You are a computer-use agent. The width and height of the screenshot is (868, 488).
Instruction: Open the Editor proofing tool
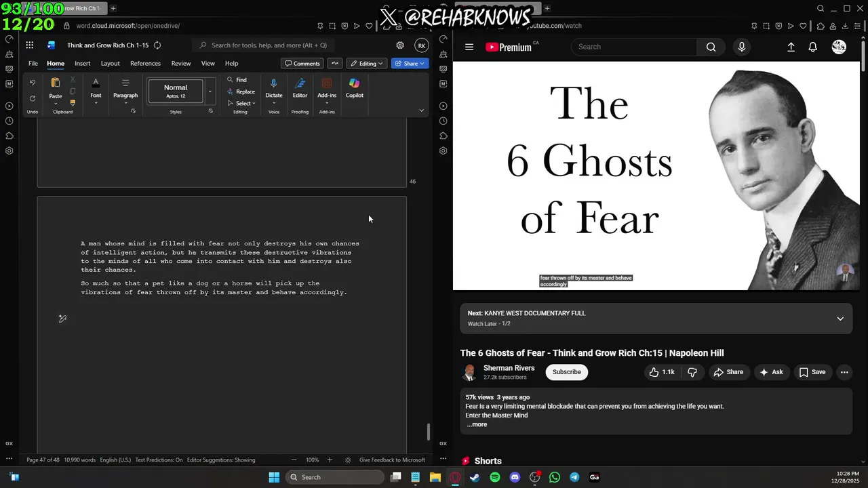[300, 87]
